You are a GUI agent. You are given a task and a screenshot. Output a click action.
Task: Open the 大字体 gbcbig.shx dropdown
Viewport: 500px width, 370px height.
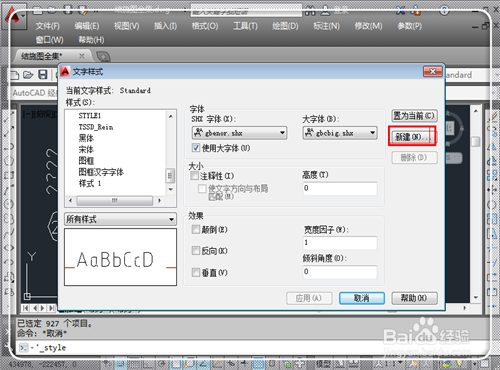coord(340,133)
